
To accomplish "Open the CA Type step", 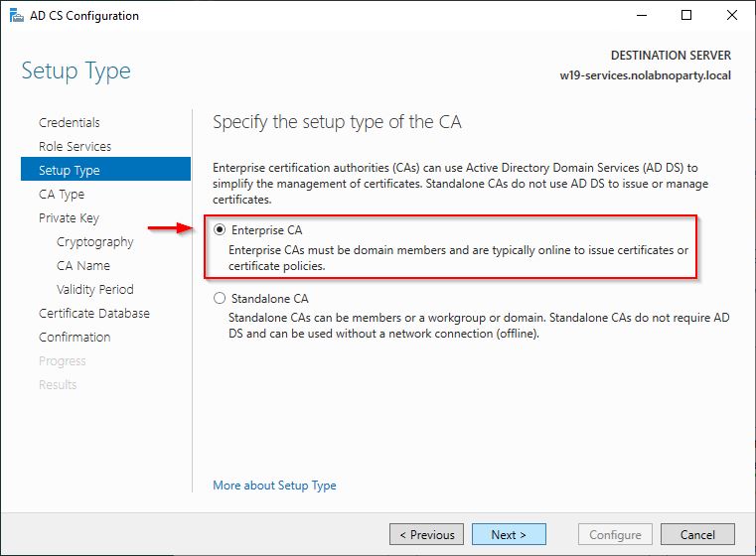I will click(62, 195).
